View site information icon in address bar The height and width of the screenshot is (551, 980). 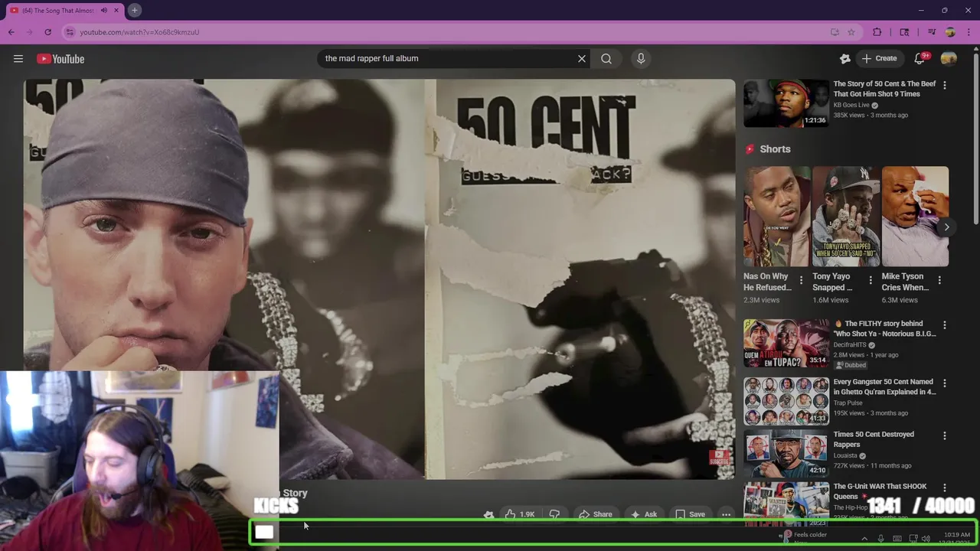70,32
